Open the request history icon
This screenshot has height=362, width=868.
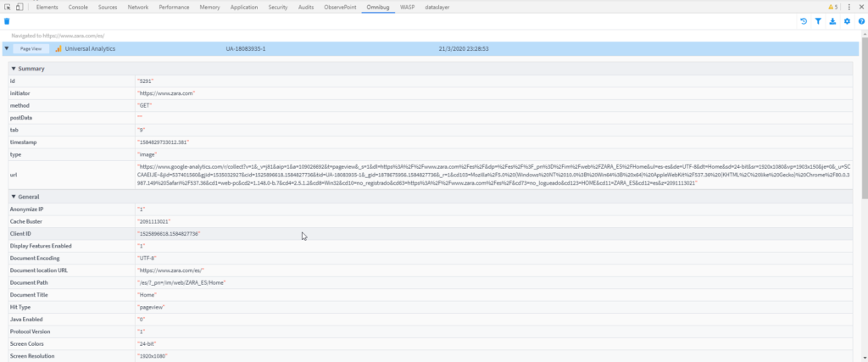tap(804, 21)
